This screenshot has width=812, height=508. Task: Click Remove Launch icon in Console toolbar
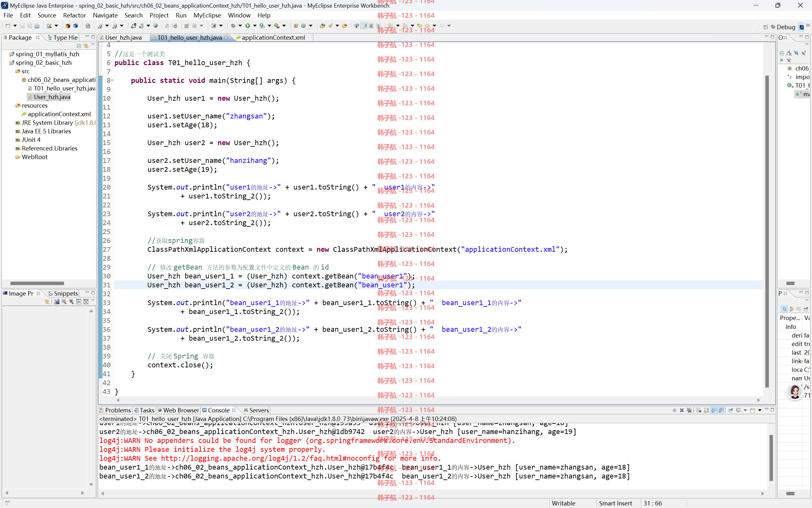(x=682, y=410)
